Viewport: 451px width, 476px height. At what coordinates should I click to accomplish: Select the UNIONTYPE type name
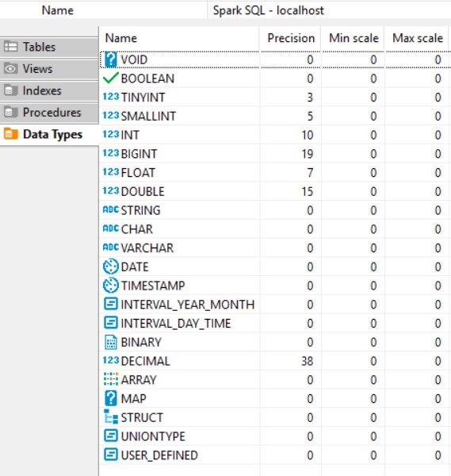click(x=153, y=436)
